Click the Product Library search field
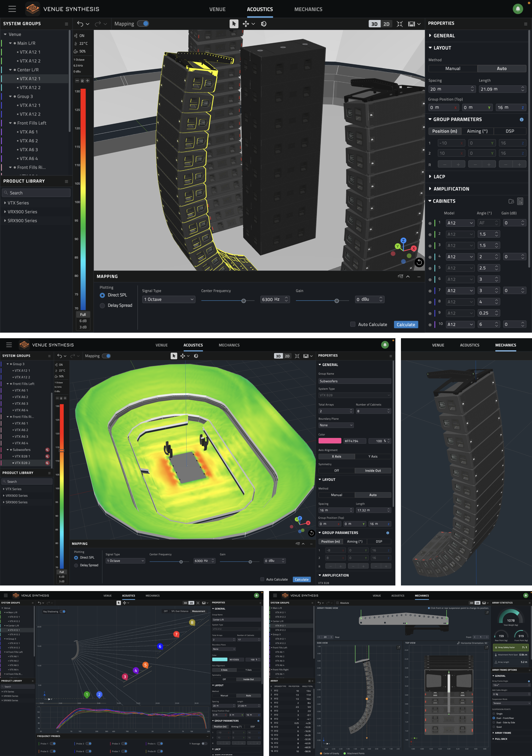The height and width of the screenshot is (756, 532). 36,193
